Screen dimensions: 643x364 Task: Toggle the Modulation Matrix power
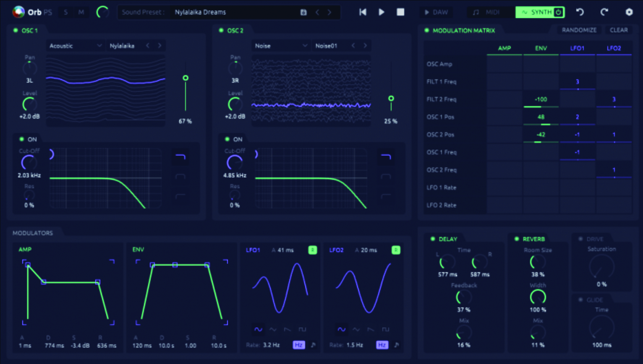[427, 30]
